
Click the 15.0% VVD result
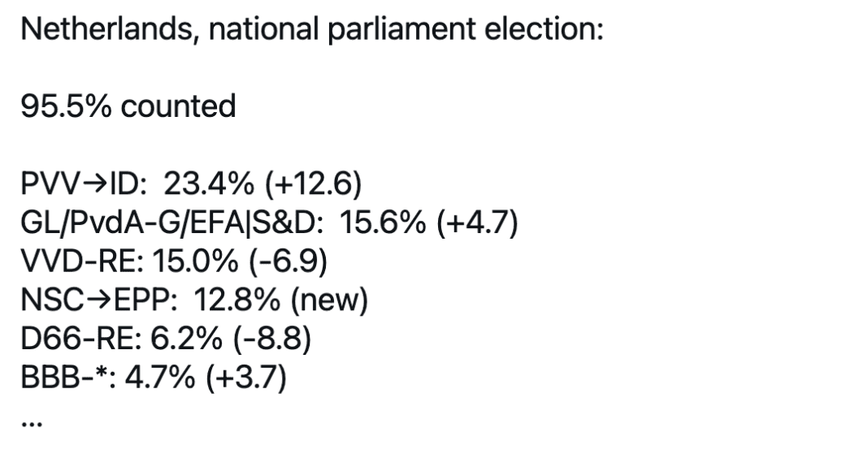coord(195,261)
